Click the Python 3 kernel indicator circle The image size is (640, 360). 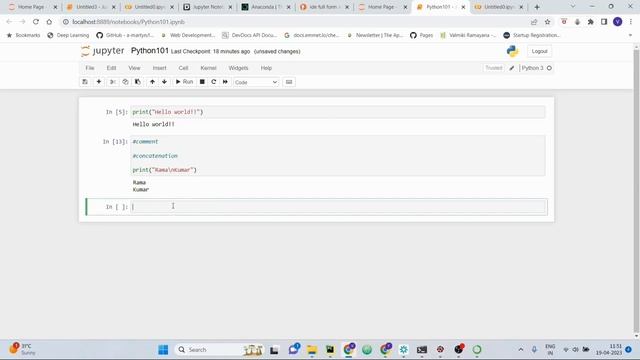(x=549, y=68)
